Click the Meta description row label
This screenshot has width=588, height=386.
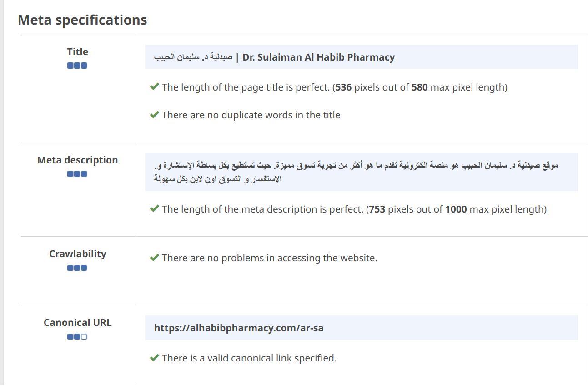click(78, 160)
